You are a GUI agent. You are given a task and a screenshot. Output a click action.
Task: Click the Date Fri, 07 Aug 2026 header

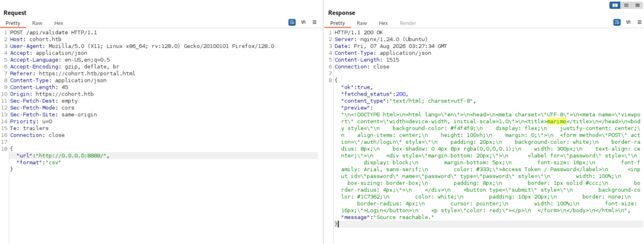pyautogui.click(x=391, y=46)
